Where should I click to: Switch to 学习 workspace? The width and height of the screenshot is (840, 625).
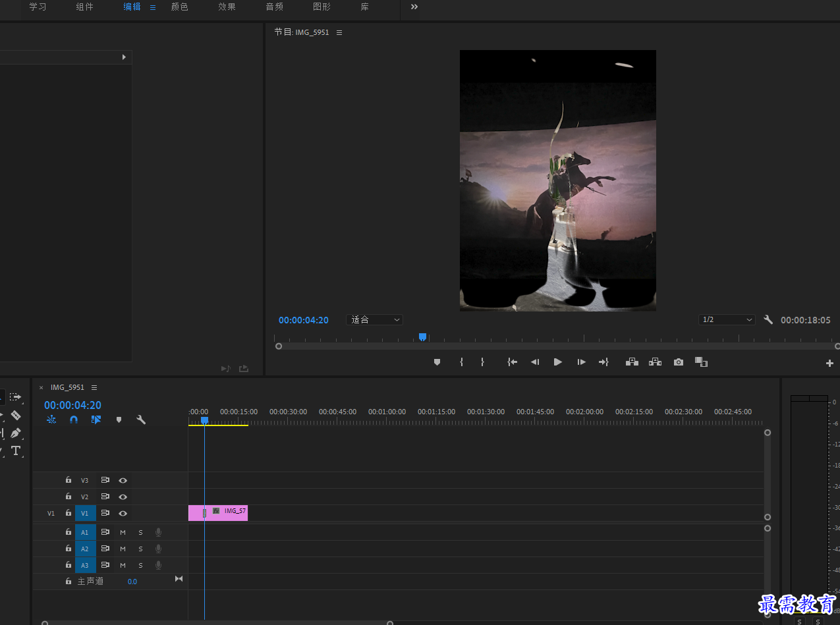point(38,7)
